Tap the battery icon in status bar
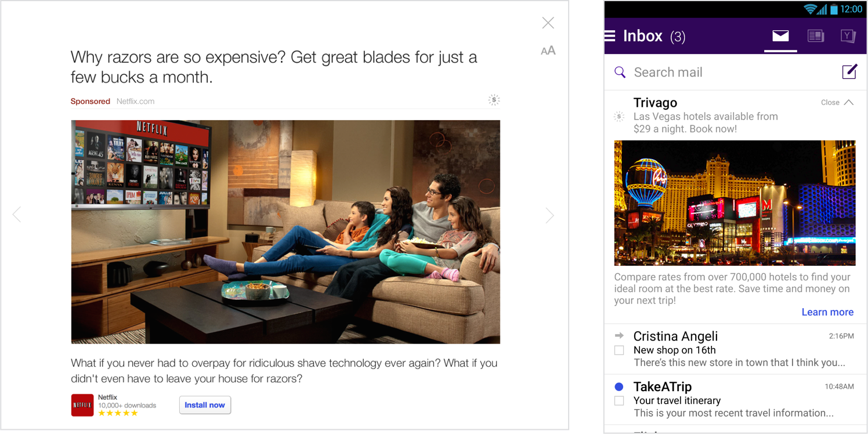The height and width of the screenshot is (434, 868). click(834, 9)
